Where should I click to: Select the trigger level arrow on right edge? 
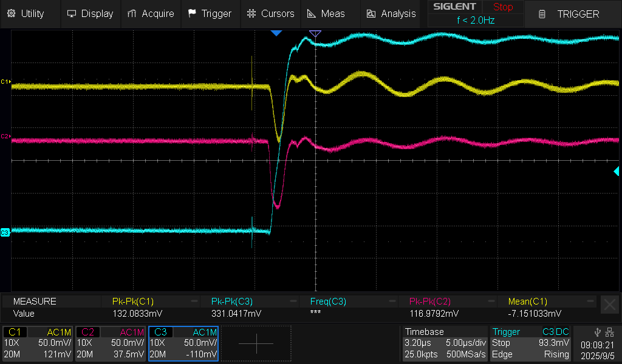[x=617, y=172]
